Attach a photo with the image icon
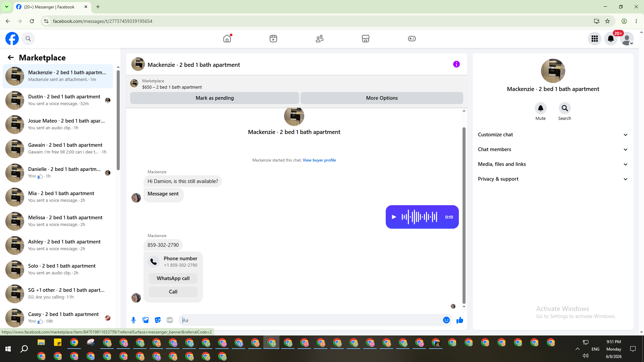Image resolution: width=644 pixels, height=362 pixels. pyautogui.click(x=146, y=320)
